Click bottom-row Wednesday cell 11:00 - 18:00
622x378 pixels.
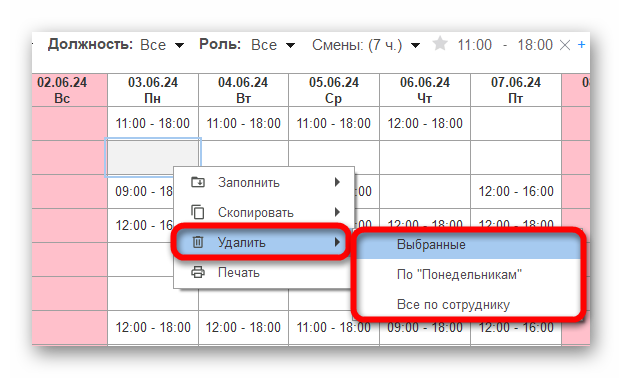click(x=334, y=328)
